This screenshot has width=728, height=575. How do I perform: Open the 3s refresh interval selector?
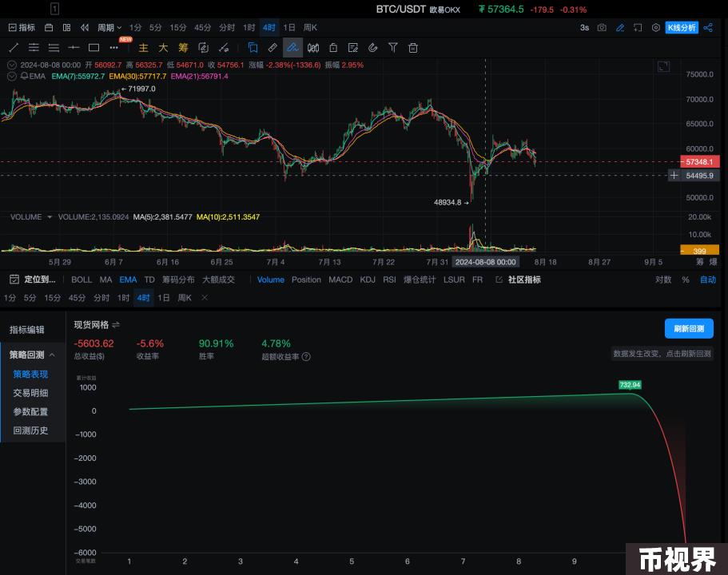pyautogui.click(x=584, y=27)
